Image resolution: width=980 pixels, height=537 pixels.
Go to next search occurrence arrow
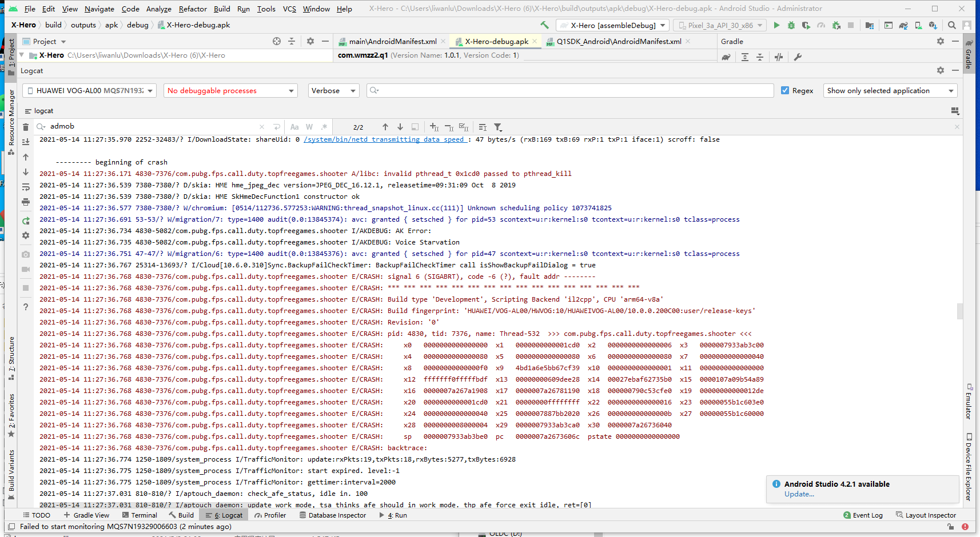tap(400, 127)
